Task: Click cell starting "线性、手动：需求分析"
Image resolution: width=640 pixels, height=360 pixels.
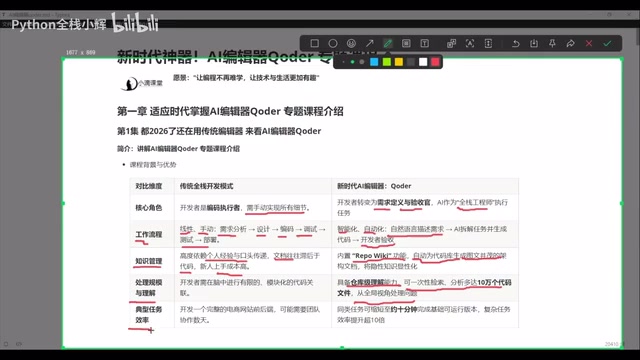Action: tap(253, 234)
